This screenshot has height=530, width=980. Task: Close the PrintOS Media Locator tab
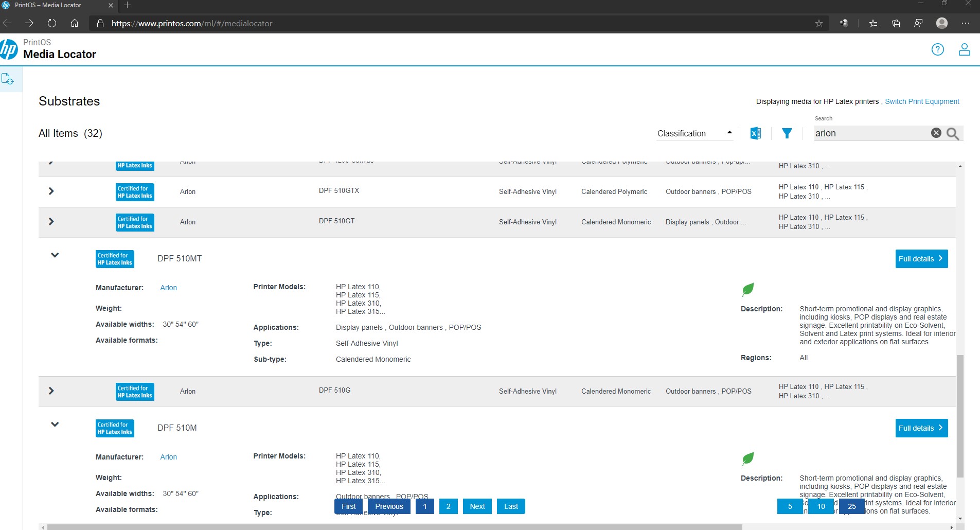(111, 5)
